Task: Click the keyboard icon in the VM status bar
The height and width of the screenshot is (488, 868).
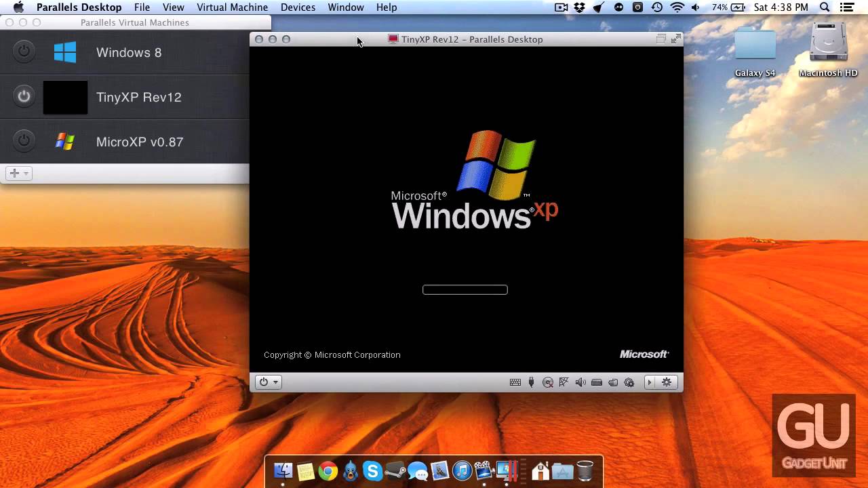Action: tap(515, 382)
